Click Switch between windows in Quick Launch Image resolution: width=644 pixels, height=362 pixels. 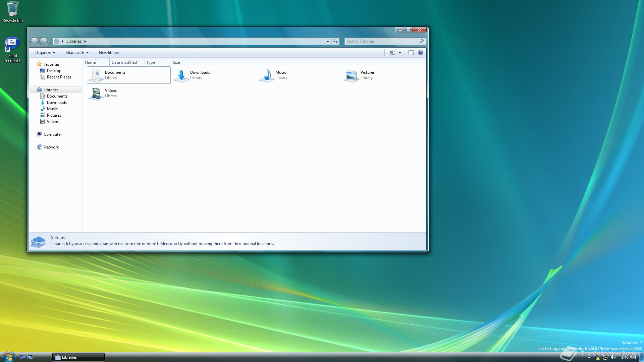click(30, 357)
